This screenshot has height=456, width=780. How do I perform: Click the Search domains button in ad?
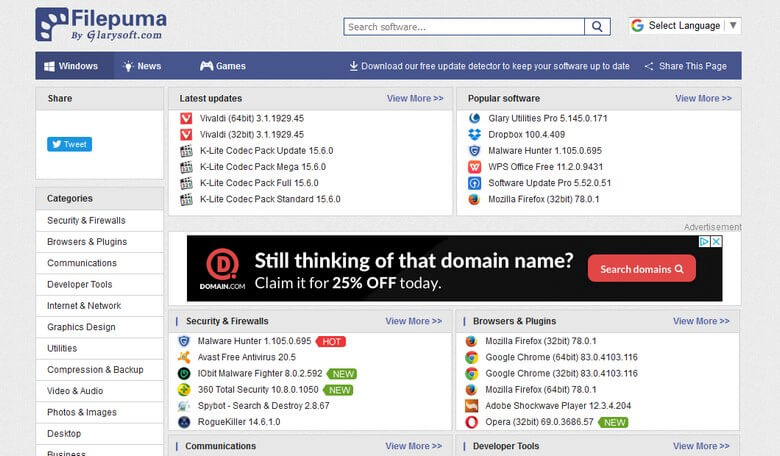click(641, 269)
